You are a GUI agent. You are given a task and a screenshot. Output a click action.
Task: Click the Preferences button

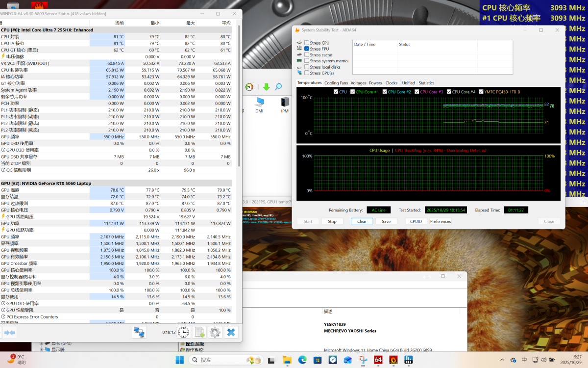(x=440, y=221)
